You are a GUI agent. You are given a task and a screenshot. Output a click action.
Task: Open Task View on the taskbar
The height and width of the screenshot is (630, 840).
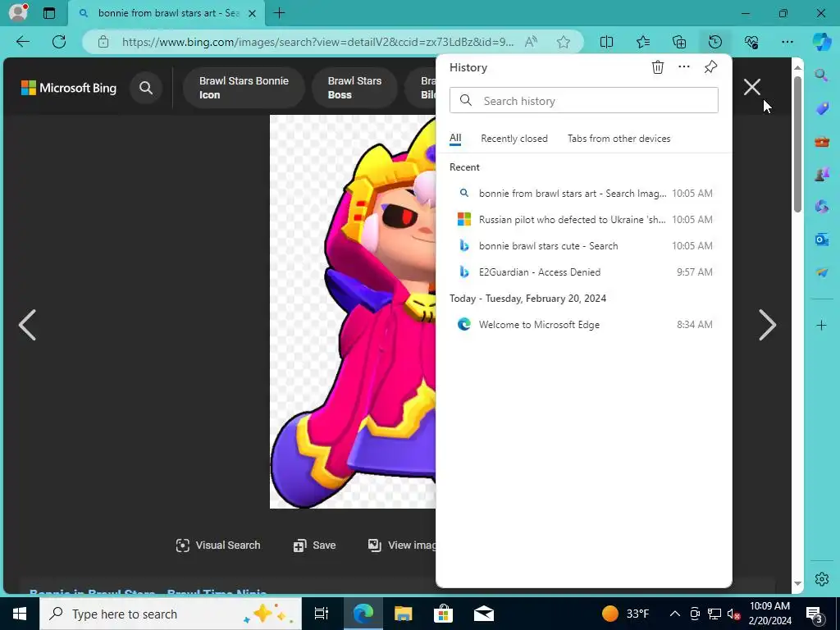point(322,614)
